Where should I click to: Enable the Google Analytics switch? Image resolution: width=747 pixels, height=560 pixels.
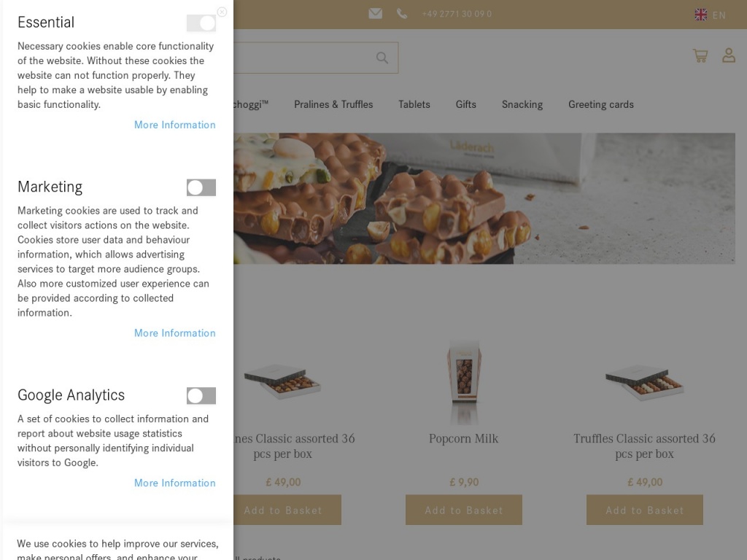pyautogui.click(x=201, y=396)
